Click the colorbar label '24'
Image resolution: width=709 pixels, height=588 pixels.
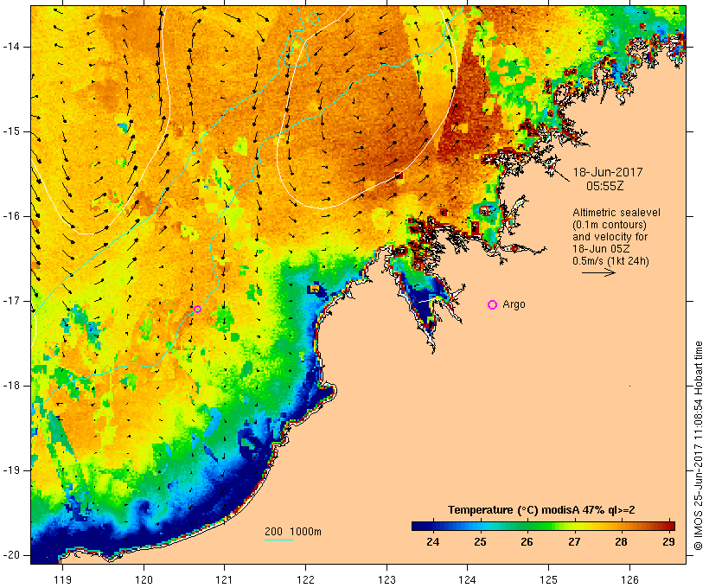(x=432, y=541)
